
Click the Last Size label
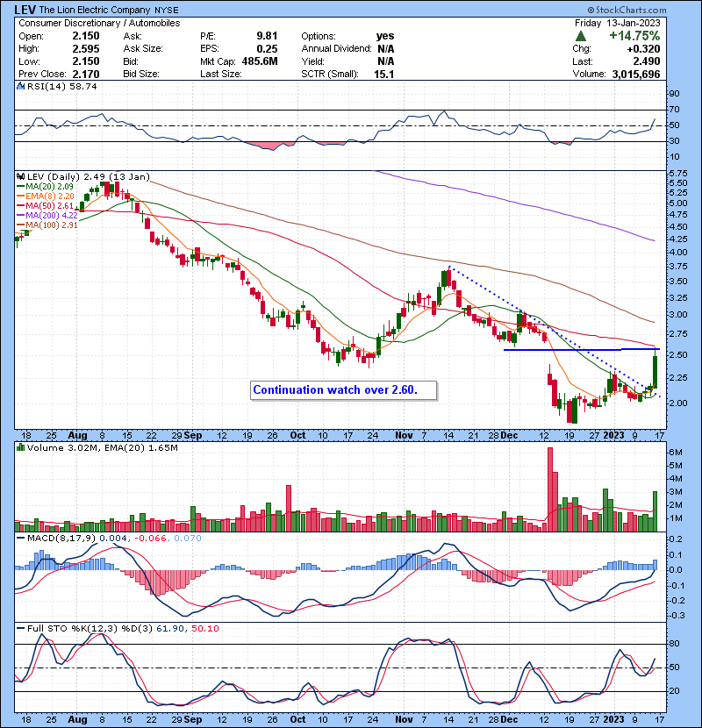coord(220,74)
